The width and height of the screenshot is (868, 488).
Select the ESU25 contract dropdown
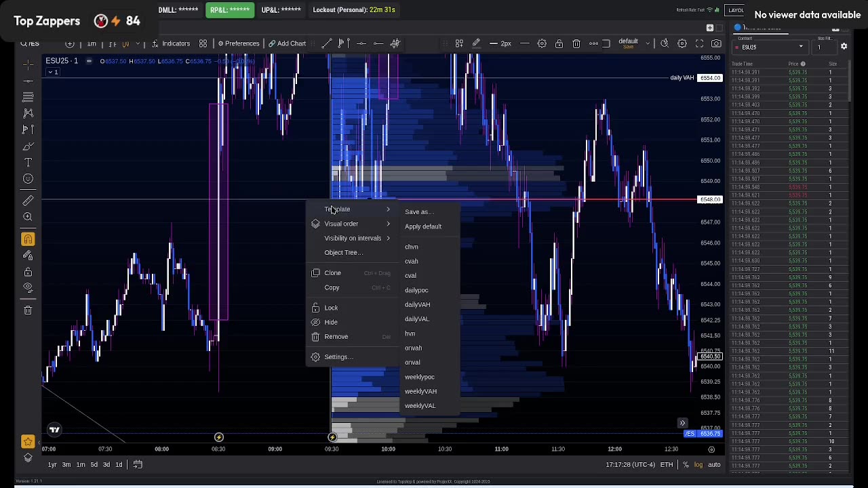[x=771, y=47]
